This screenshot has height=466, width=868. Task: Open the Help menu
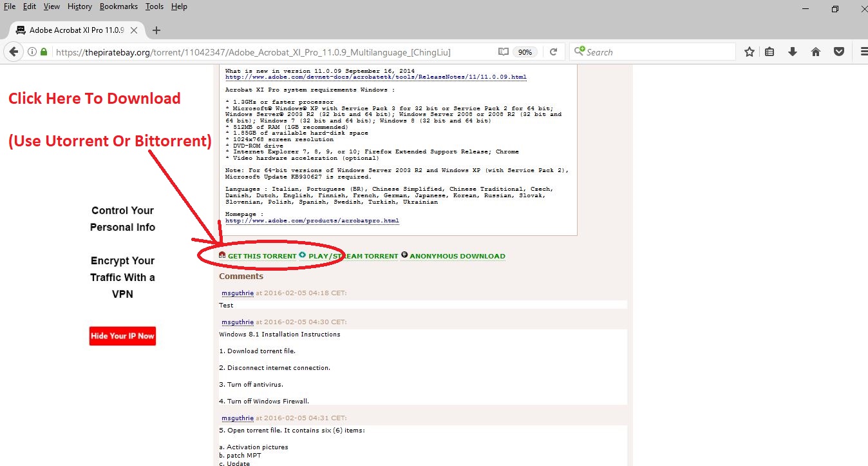(179, 6)
